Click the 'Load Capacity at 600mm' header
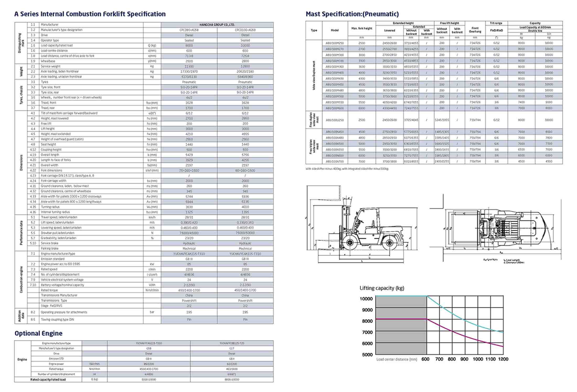The image size is (577, 392). pos(535,27)
